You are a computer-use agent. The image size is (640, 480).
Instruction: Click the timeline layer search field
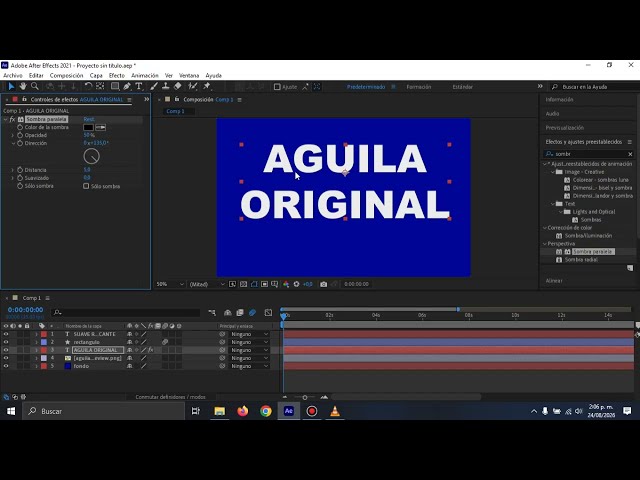(127, 313)
